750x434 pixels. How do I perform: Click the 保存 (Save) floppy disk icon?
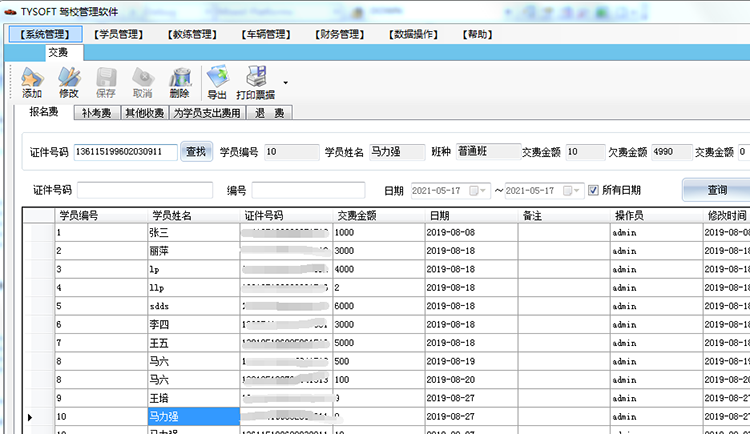point(105,78)
